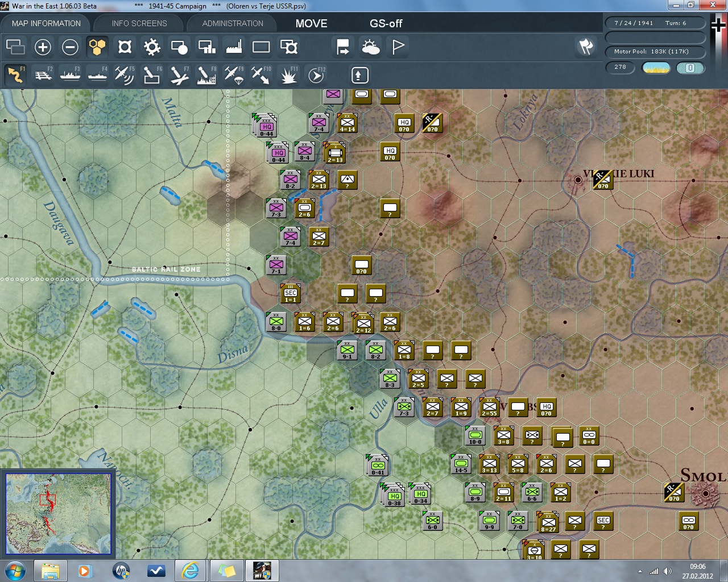Select the F5 air recon mode
The image size is (728, 582).
[x=125, y=75]
